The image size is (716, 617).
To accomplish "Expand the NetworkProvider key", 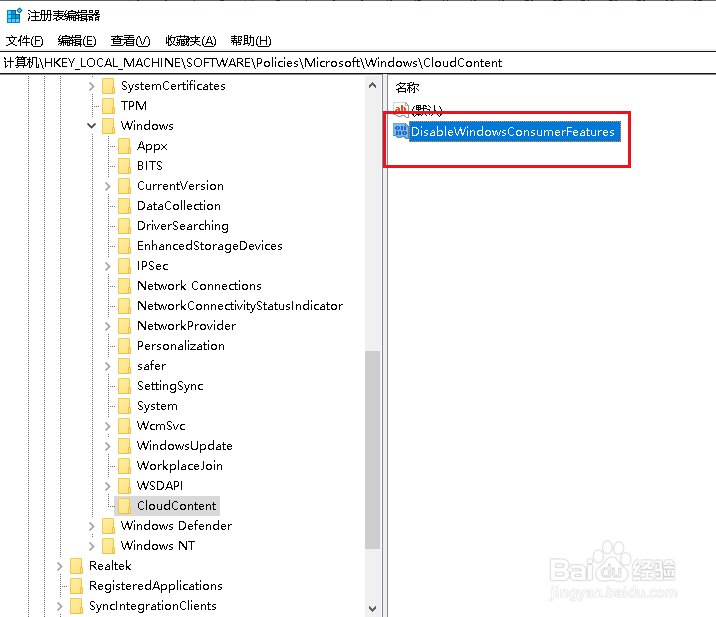I will point(107,326).
